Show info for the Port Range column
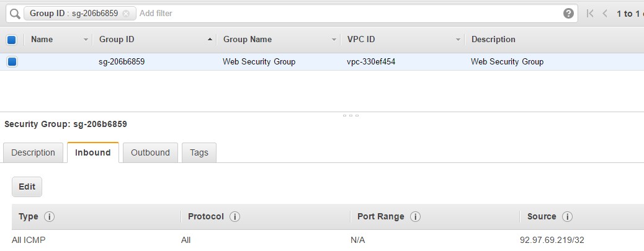 click(x=415, y=216)
